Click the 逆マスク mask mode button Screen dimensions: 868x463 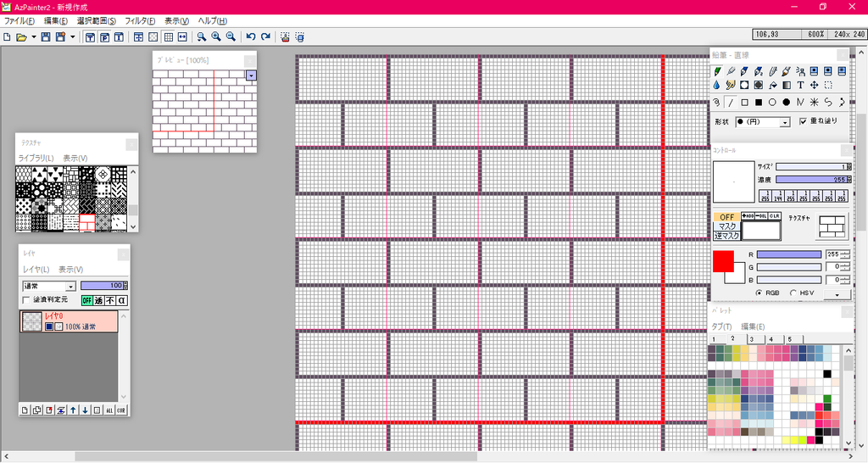click(726, 236)
